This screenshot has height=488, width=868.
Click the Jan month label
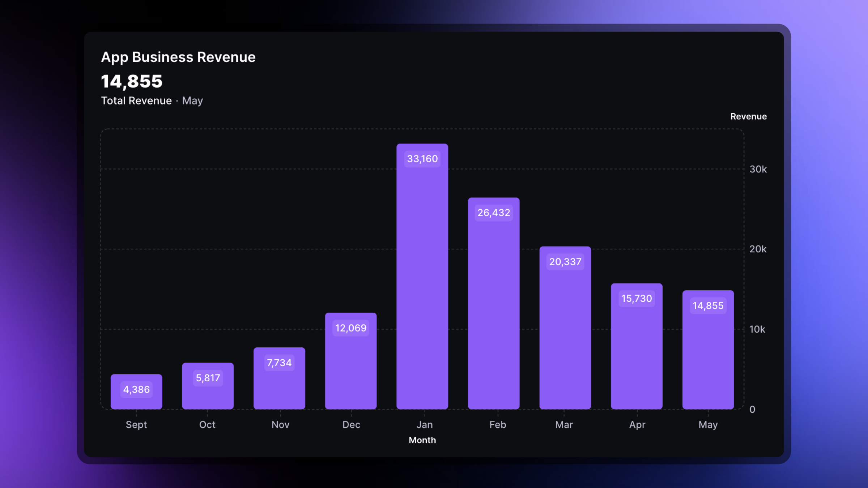point(425,424)
